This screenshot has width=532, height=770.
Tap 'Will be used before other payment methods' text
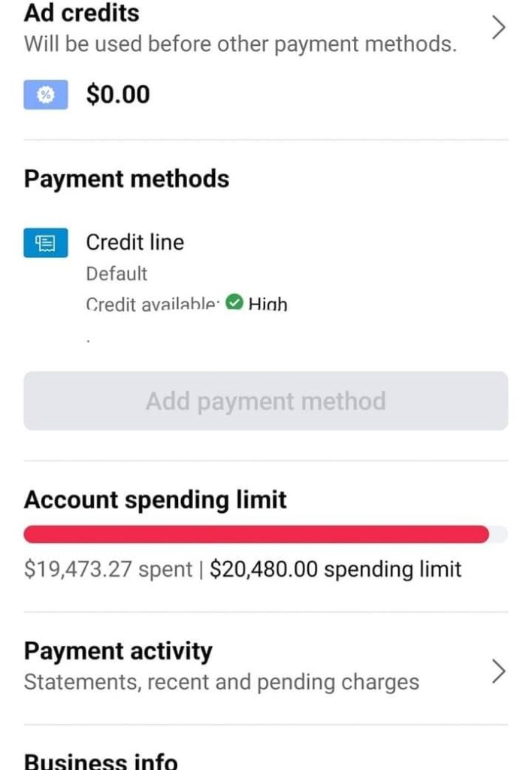pos(240,44)
